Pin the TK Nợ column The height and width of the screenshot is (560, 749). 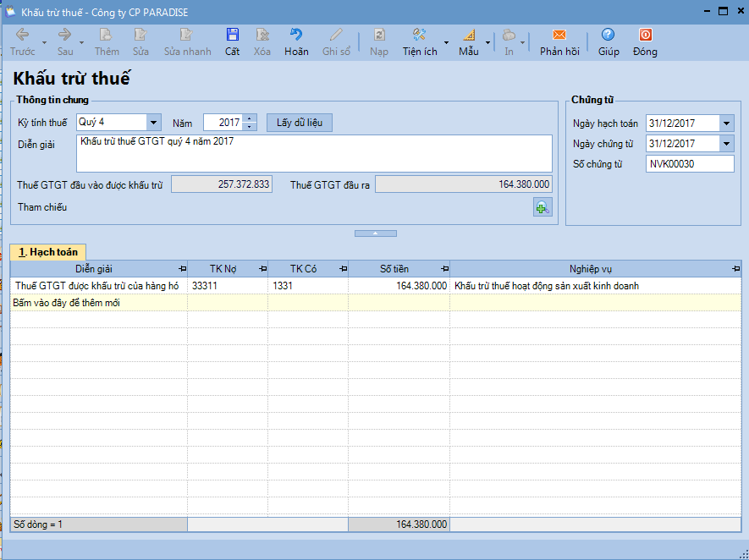click(262, 269)
